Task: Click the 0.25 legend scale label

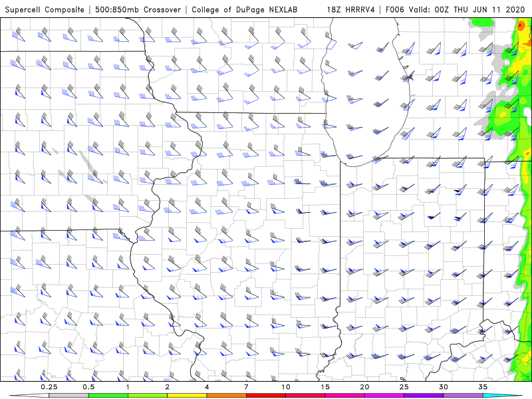Action: tap(49, 387)
